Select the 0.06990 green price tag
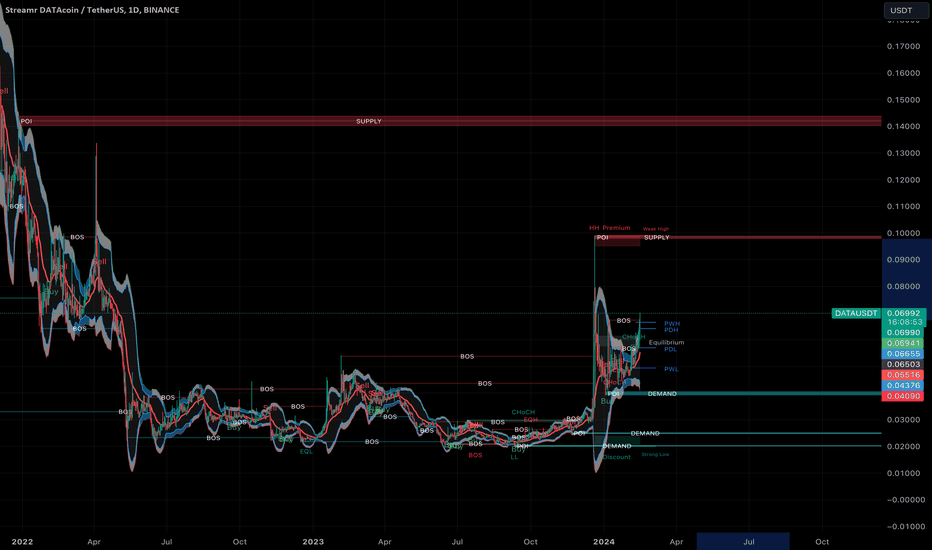 [x=903, y=332]
